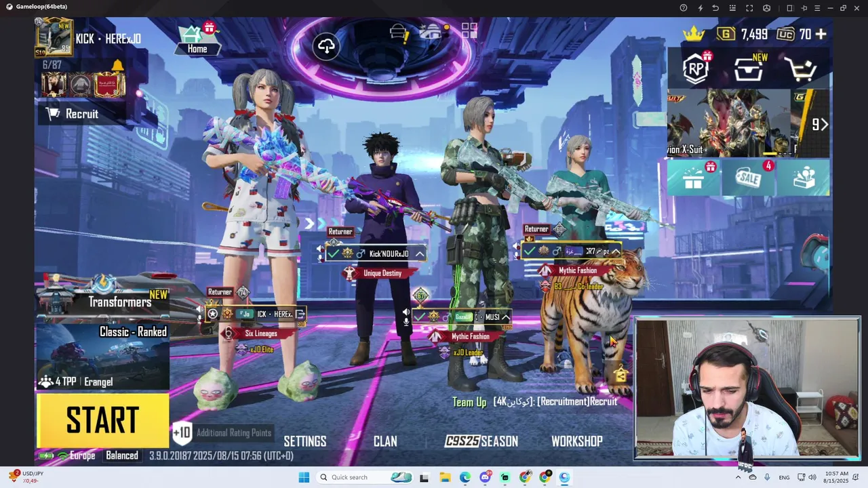Open the four-squares grid icon at top
868x488 pixels.
pyautogui.click(x=469, y=31)
